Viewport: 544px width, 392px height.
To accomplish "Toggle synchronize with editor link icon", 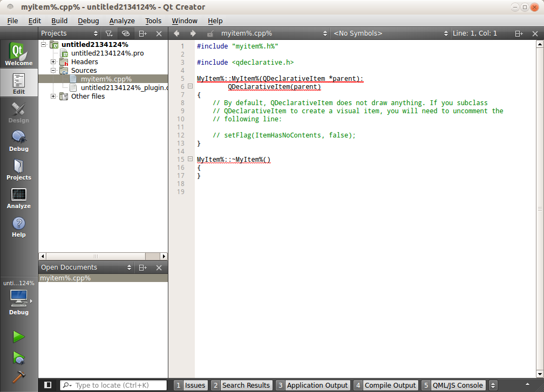I will [x=126, y=33].
